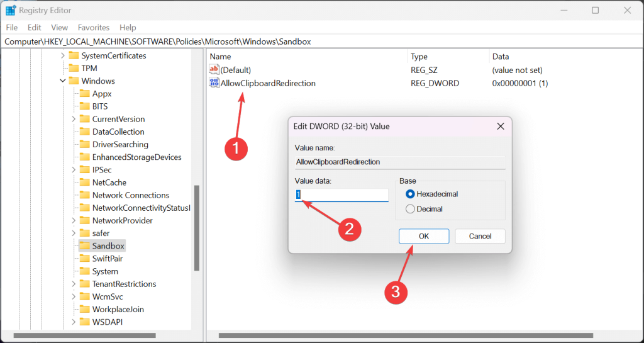
Task: Click the safer folder icon
Action: point(85,233)
